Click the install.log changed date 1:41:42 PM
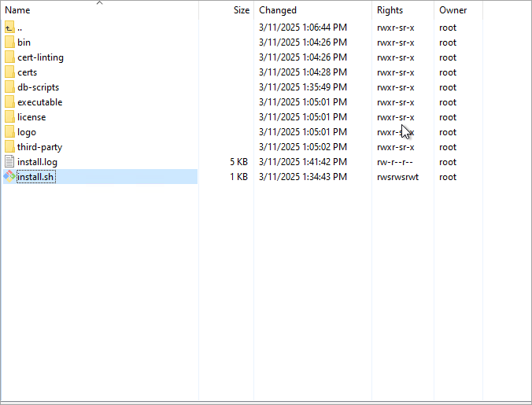Screen dimensions: 532x405 point(302,162)
